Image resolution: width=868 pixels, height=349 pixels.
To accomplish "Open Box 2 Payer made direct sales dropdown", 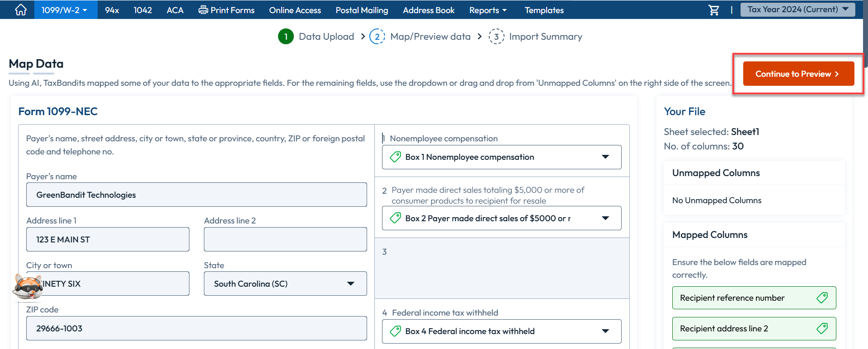I will (x=502, y=219).
